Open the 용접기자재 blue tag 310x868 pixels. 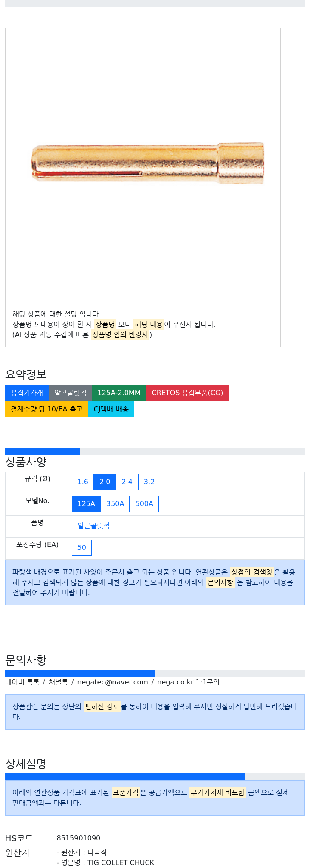point(27,393)
